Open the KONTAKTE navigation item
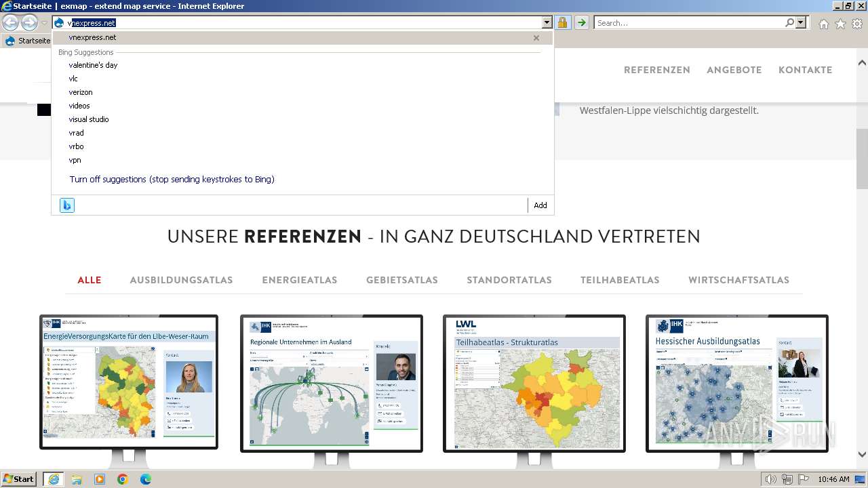Image resolution: width=868 pixels, height=488 pixels. coord(806,70)
